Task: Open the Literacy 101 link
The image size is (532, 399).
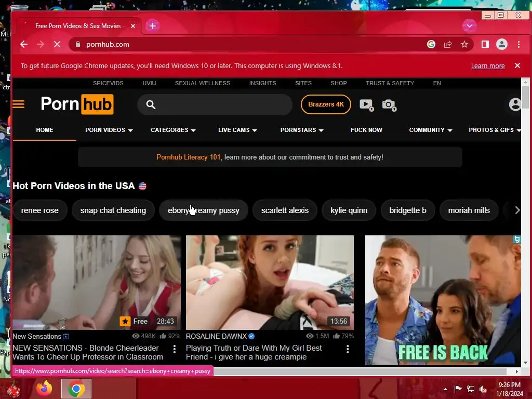Action: [x=188, y=157]
